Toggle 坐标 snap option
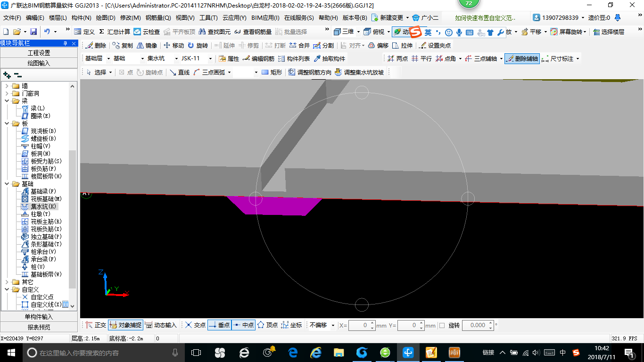The image size is (644, 362). (291, 325)
